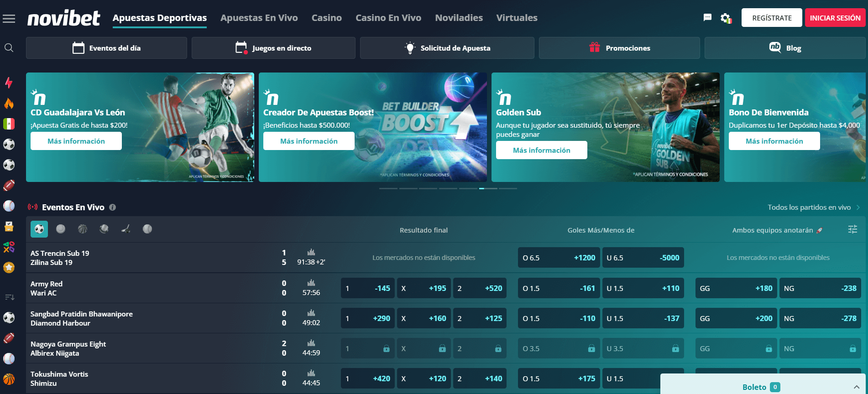Screen dimensions: 868x394
Task: Select O 6.5 at +1200
Action: pyautogui.click(x=559, y=258)
